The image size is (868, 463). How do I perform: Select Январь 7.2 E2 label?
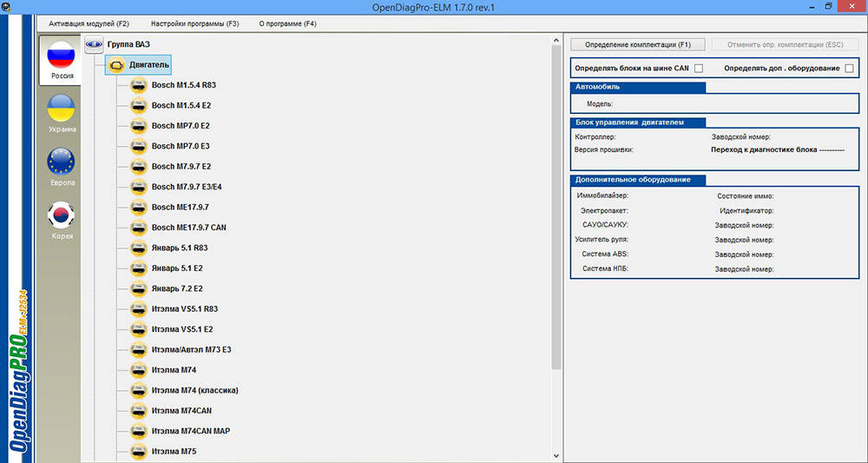pos(177,288)
